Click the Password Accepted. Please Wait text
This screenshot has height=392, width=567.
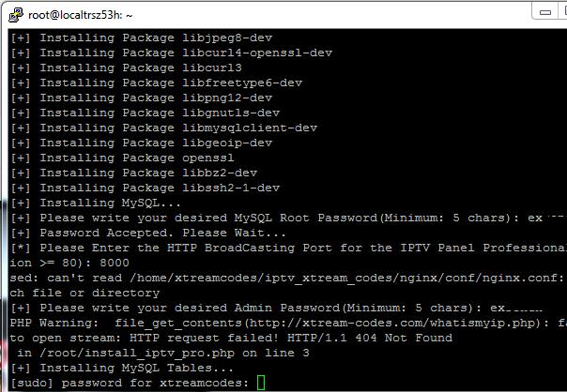[x=163, y=233]
